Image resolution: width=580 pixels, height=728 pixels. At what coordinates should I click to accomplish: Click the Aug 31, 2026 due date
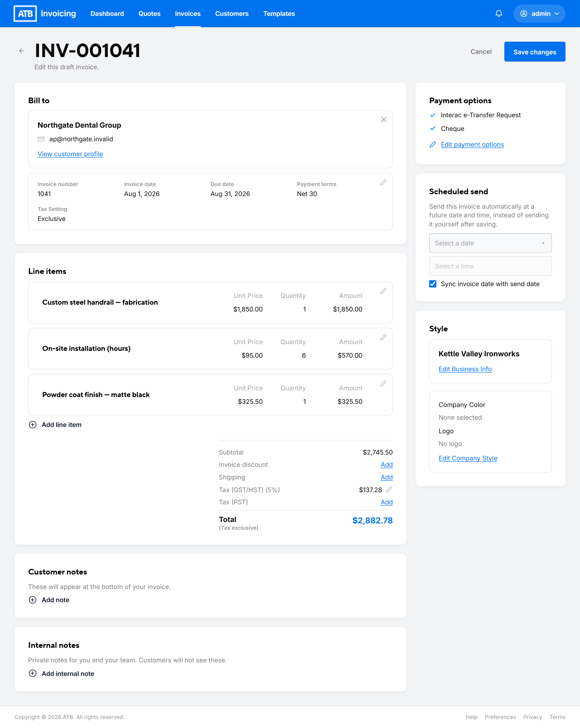pos(230,194)
